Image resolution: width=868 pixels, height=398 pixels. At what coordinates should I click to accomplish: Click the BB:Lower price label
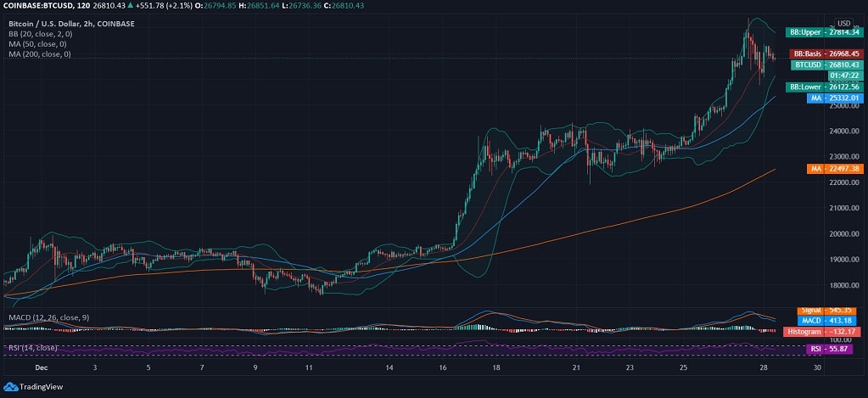click(x=825, y=87)
